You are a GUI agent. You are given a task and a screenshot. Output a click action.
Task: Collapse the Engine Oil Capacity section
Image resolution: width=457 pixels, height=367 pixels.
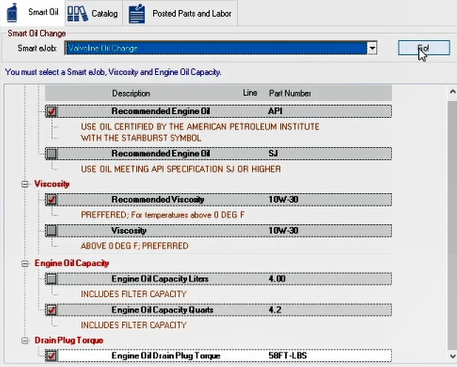(x=25, y=263)
